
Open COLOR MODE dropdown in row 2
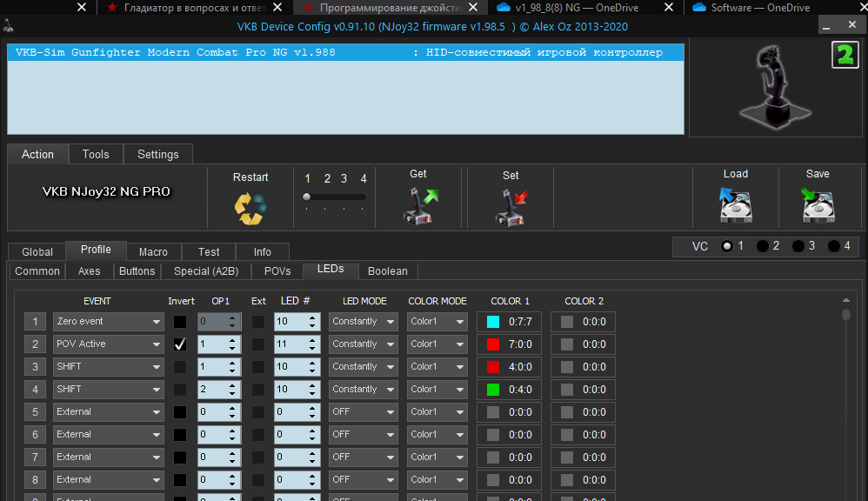437,344
